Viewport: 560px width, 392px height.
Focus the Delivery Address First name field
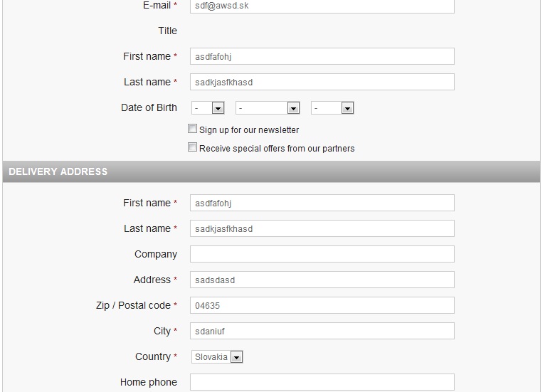pyautogui.click(x=322, y=203)
